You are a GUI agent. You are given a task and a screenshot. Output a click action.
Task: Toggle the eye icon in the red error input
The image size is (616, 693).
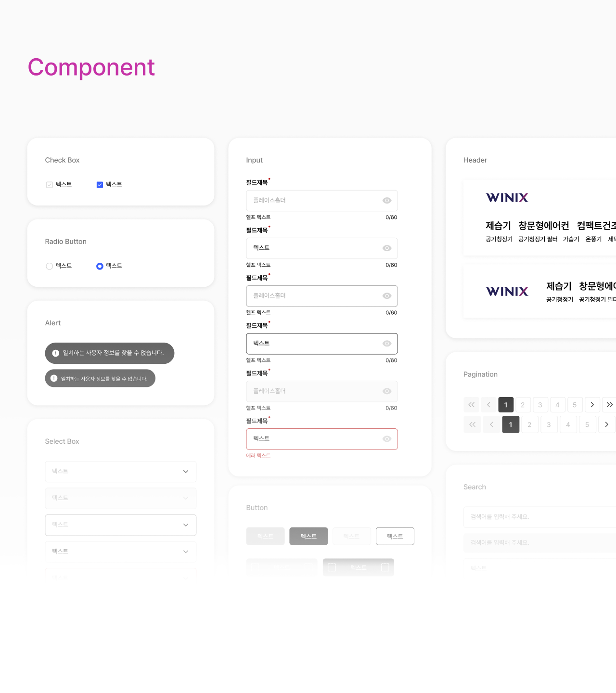[x=387, y=439]
